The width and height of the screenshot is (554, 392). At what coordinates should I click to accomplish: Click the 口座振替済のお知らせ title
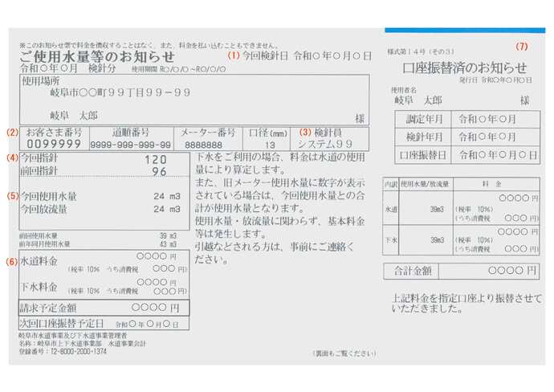(465, 67)
